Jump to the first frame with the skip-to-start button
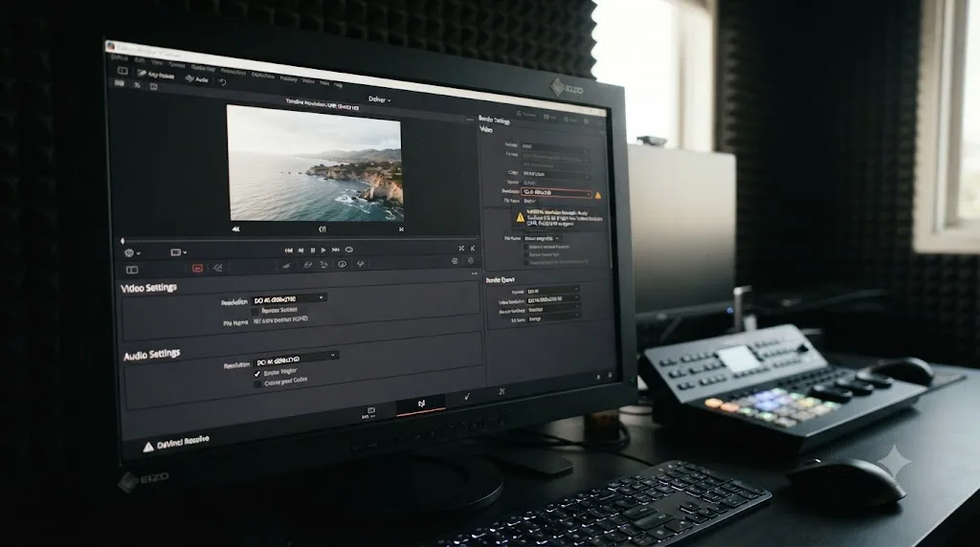This screenshot has width=980, height=547. [x=289, y=251]
